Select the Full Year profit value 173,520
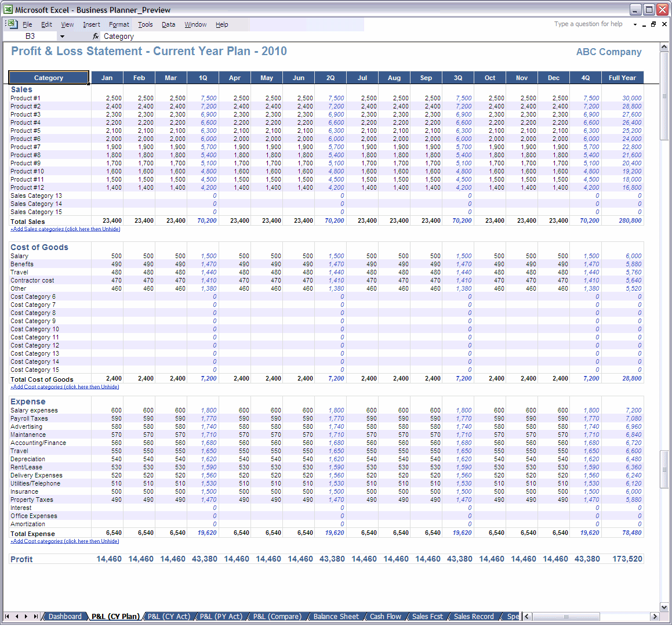 [627, 559]
